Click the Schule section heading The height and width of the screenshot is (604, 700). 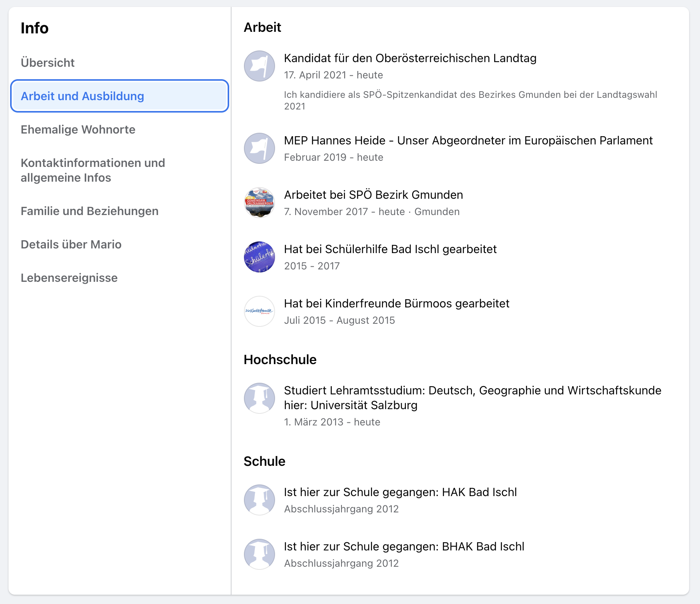(x=265, y=462)
